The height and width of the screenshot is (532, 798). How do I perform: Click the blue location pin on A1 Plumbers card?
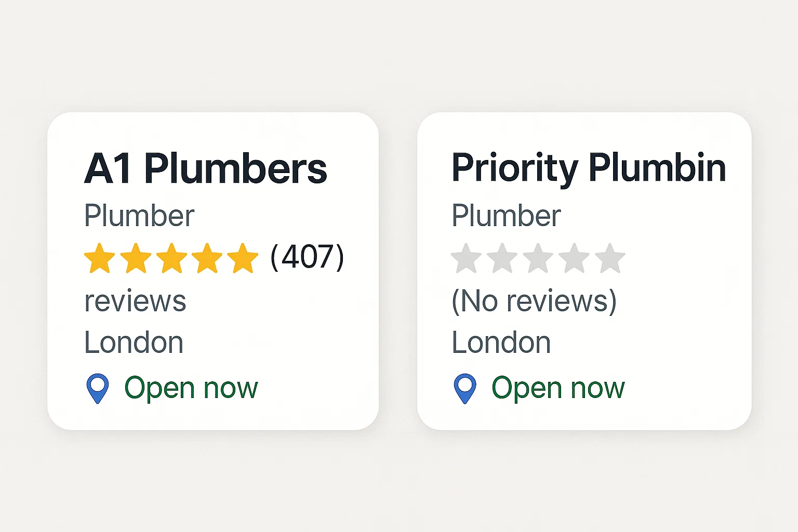pos(98,387)
